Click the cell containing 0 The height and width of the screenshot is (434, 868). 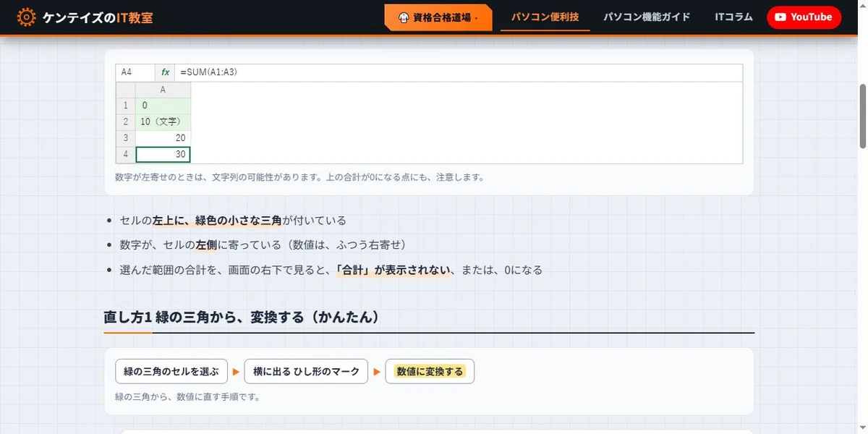163,106
